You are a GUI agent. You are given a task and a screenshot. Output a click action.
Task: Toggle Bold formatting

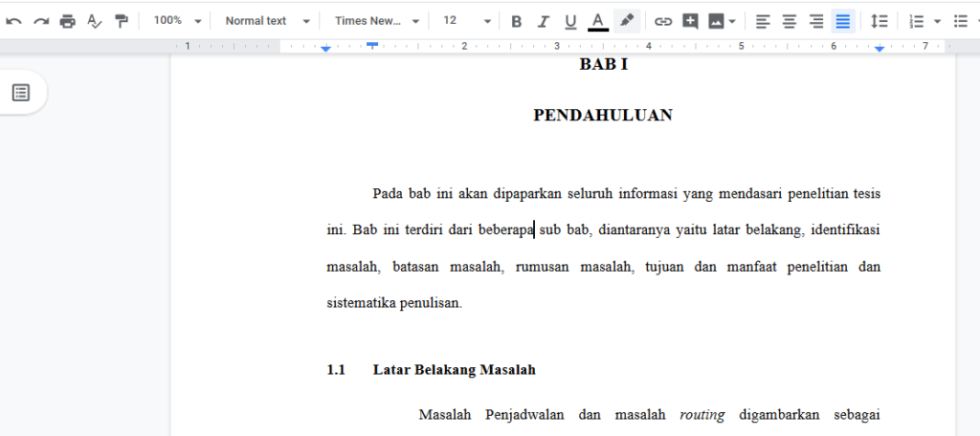516,21
